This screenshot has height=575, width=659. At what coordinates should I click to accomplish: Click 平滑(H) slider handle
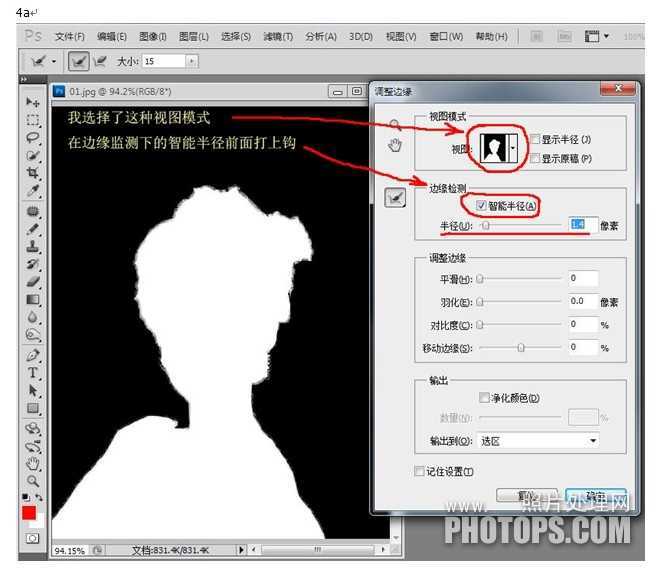[480, 279]
